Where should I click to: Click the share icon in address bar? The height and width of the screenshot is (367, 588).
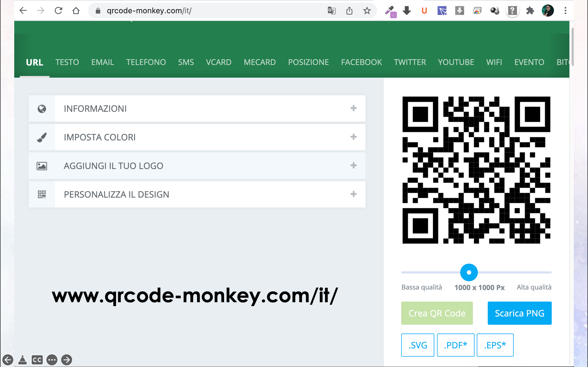pos(349,11)
